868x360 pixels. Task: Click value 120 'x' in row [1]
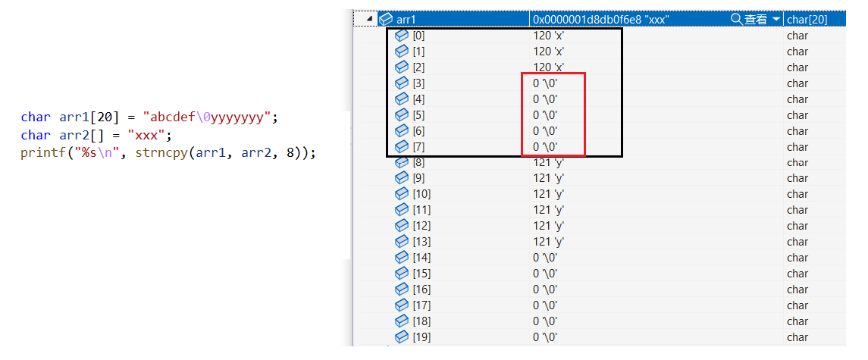click(x=548, y=52)
